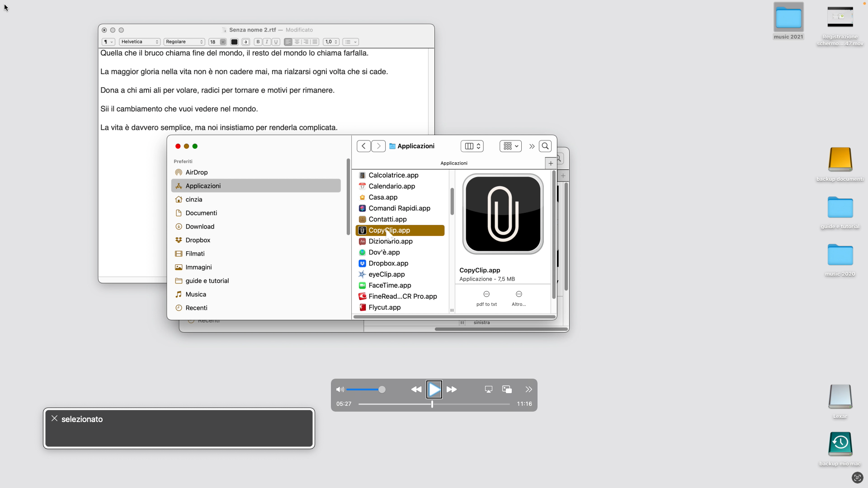Screen dimensions: 868x488
Task: Toggle italic formatting in TextEdit
Action: click(267, 42)
